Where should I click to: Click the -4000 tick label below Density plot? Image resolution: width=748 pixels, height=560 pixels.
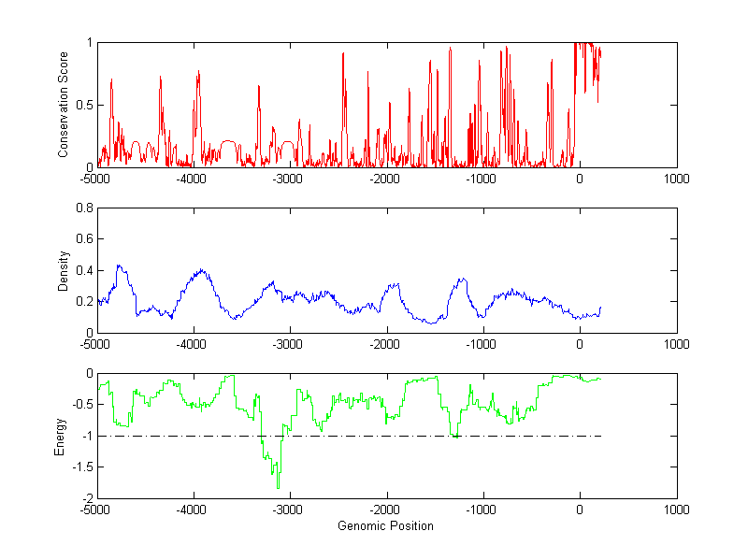[x=192, y=344]
